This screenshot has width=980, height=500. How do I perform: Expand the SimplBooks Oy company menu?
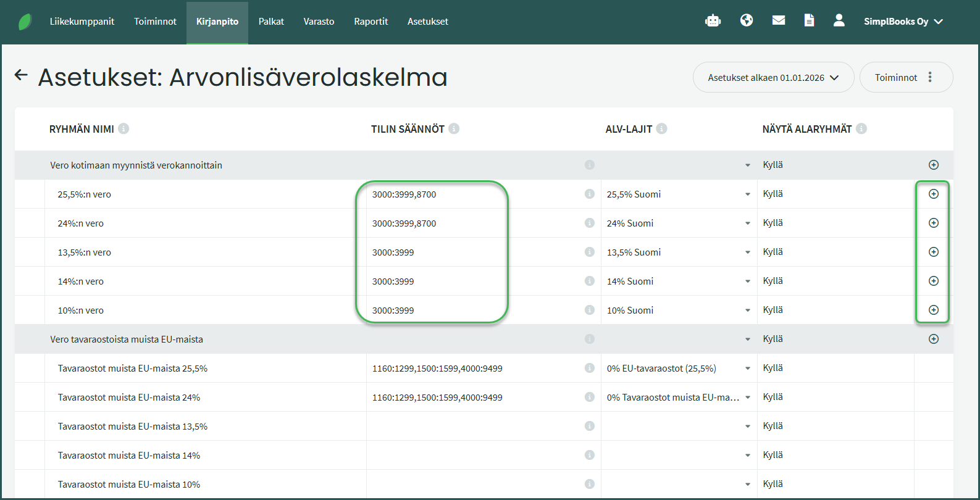tap(903, 22)
